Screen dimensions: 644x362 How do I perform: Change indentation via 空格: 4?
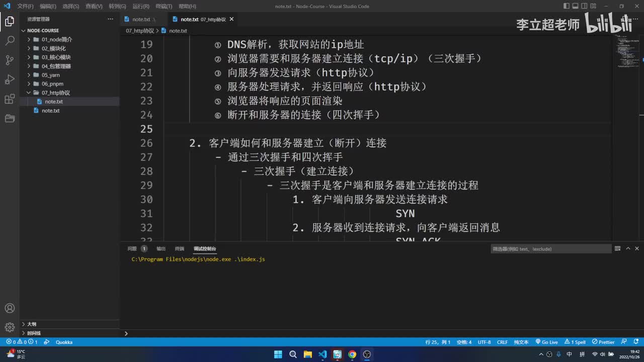tap(464, 342)
